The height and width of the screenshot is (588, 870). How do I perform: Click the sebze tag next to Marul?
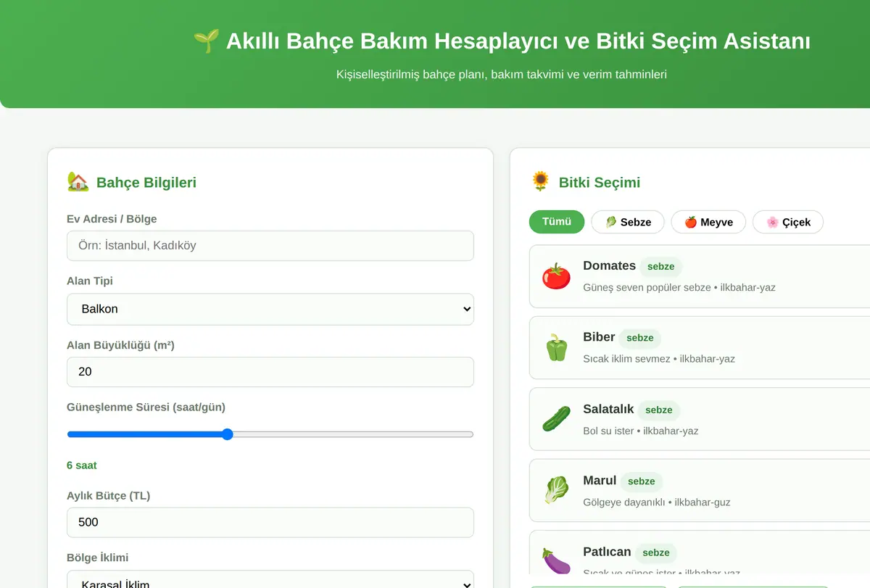pos(642,481)
